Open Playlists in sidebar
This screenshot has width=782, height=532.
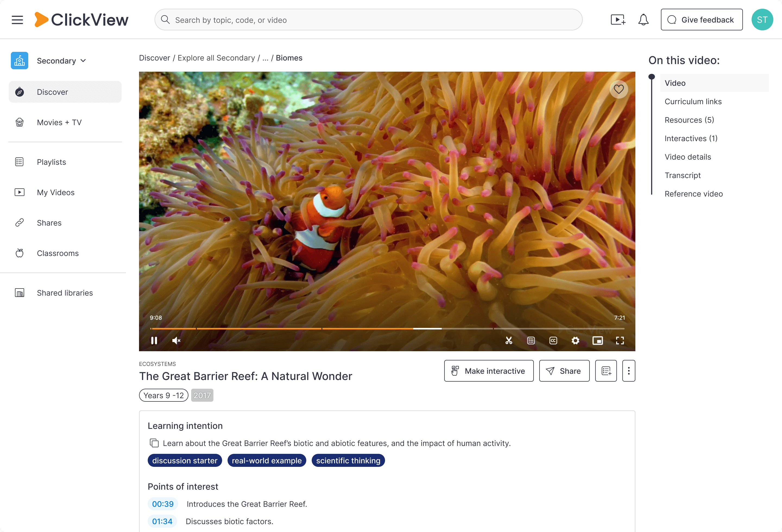coord(65,162)
